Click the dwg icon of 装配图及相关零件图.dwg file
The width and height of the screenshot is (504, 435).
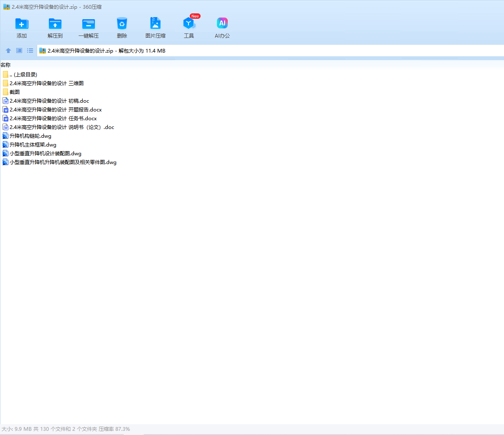tap(5, 162)
